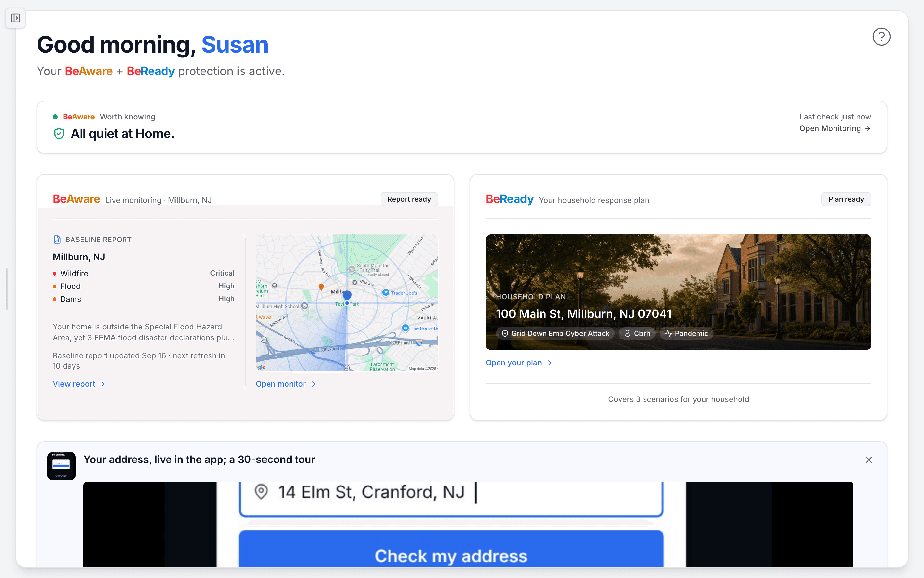Click the Plan ready badge

[846, 199]
